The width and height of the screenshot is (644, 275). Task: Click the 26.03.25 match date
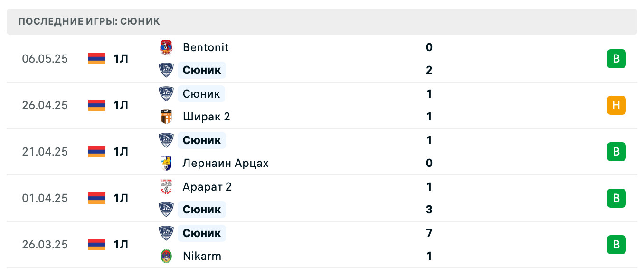pos(45,245)
